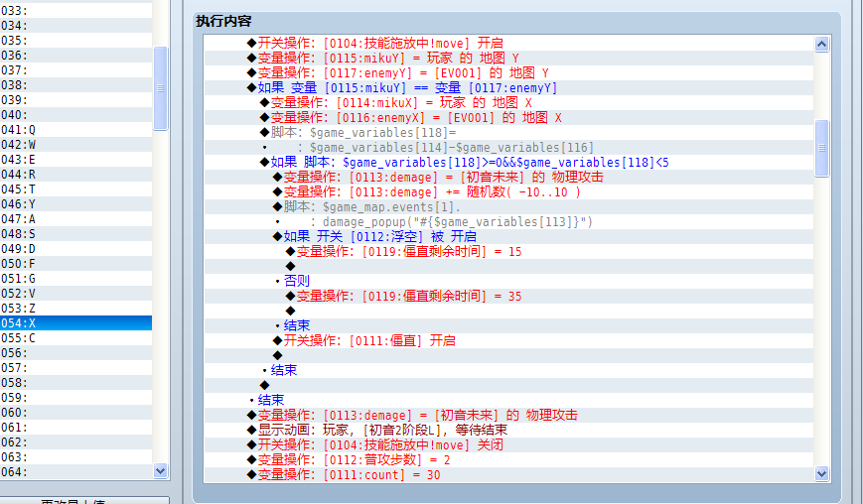
Task: Select common event 047:A in list
Action: (75, 218)
